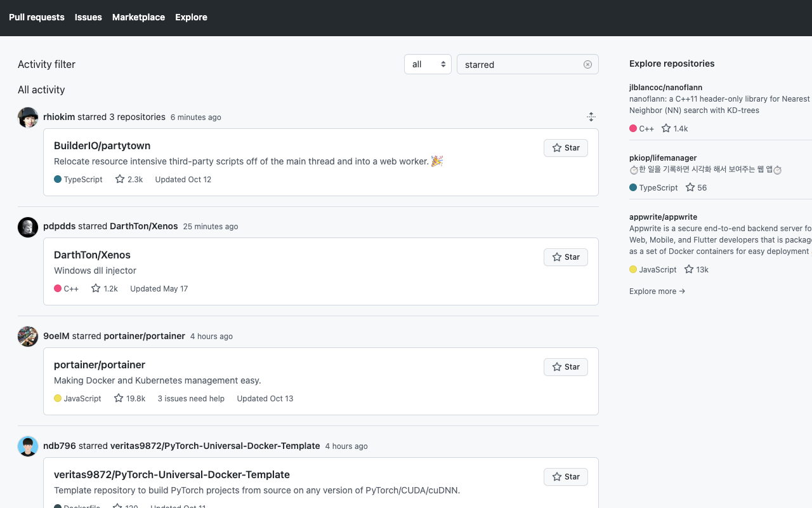The width and height of the screenshot is (812, 508).
Task: Click the 'Explore repositories' heading
Action: (x=672, y=63)
